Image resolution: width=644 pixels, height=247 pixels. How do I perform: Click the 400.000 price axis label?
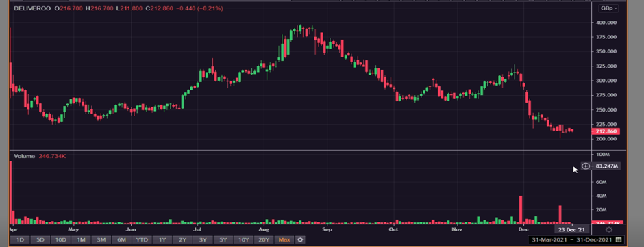(x=606, y=23)
